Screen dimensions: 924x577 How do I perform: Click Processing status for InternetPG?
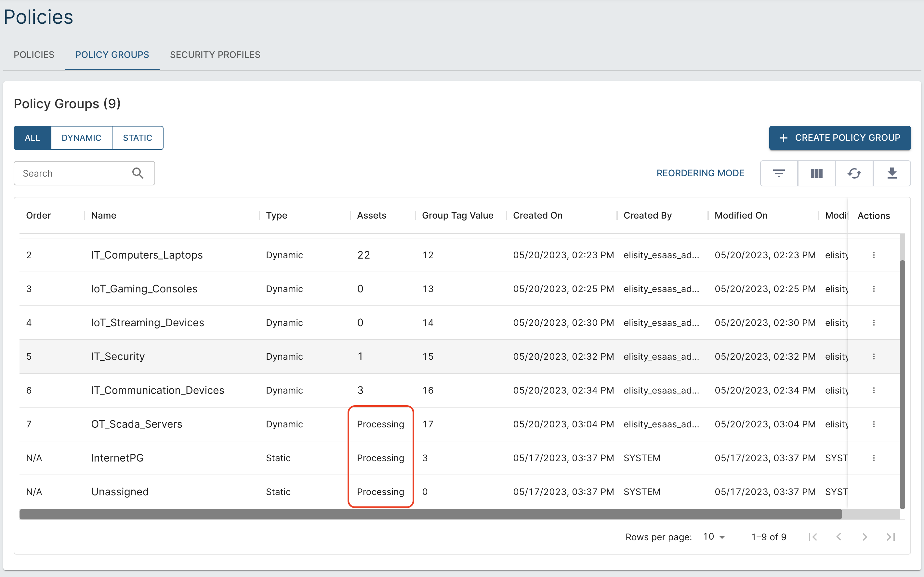(x=381, y=458)
